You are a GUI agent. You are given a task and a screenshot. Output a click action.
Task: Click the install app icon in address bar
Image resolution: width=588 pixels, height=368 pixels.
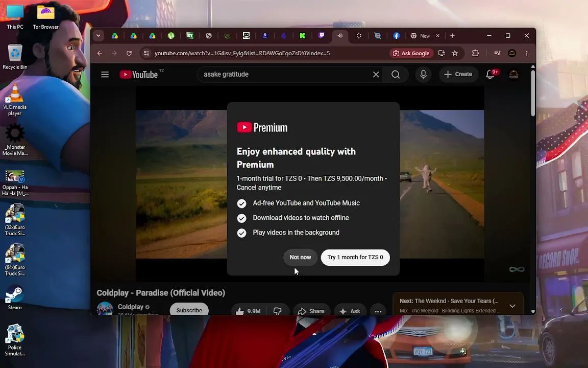click(x=442, y=53)
